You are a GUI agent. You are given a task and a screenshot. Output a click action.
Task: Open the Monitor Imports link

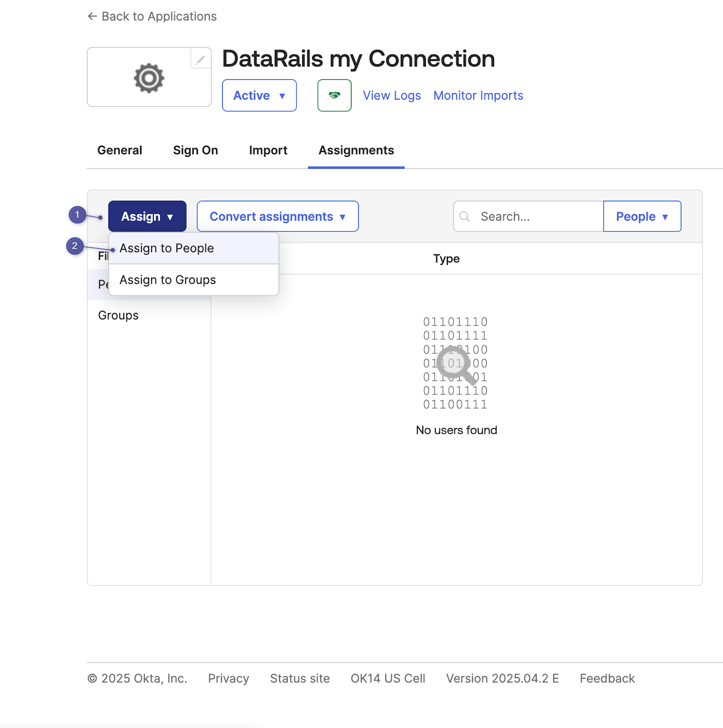pos(478,96)
